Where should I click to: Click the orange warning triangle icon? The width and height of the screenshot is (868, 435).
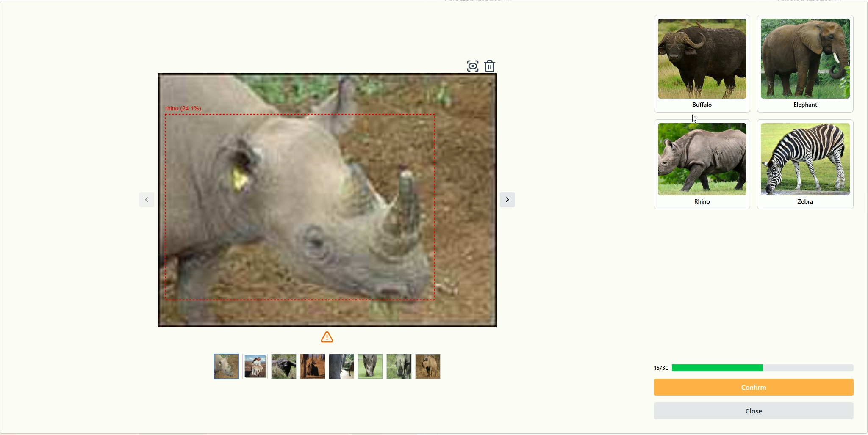pos(327,337)
